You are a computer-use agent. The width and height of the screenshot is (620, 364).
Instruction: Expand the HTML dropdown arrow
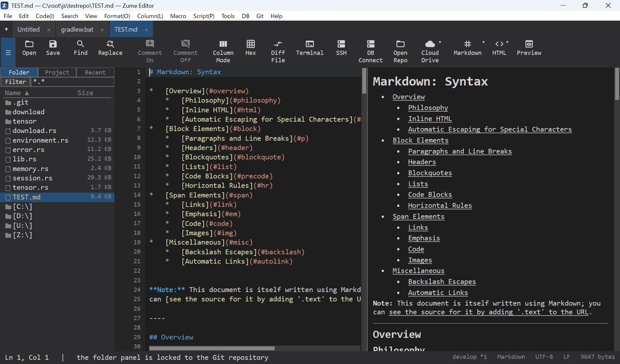(x=507, y=42)
